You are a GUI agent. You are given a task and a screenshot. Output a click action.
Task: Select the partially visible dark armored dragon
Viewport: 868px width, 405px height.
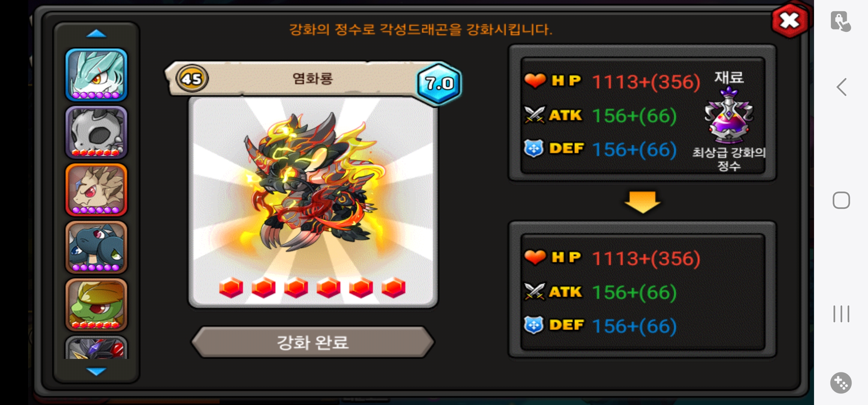click(96, 348)
